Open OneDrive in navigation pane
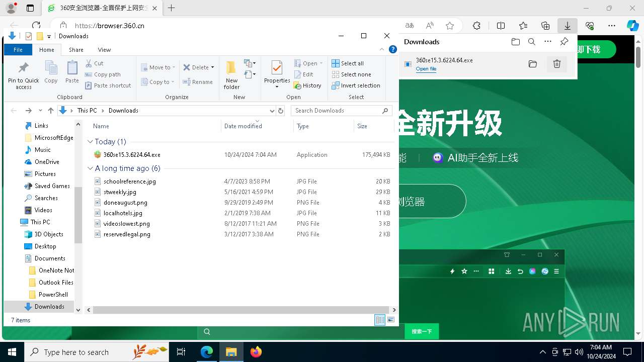This screenshot has height=362, width=644. [47, 162]
